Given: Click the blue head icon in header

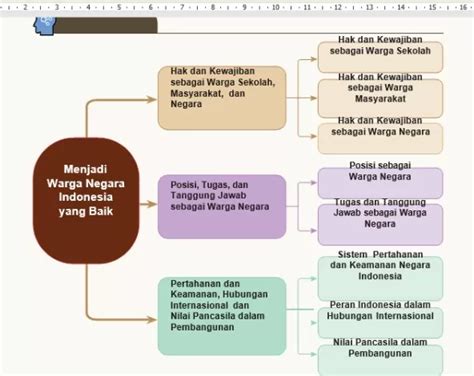Looking at the screenshot, I should [45, 25].
